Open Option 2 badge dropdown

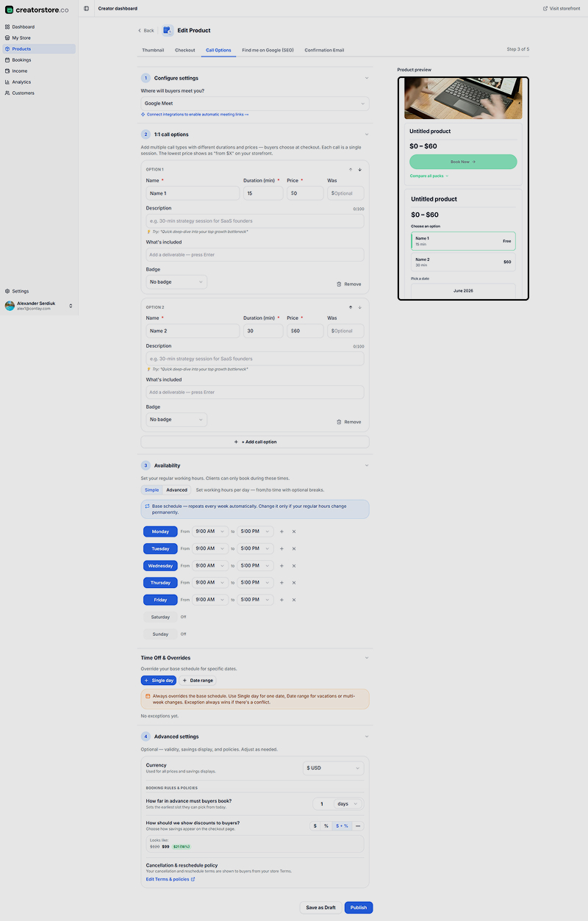[x=176, y=420]
